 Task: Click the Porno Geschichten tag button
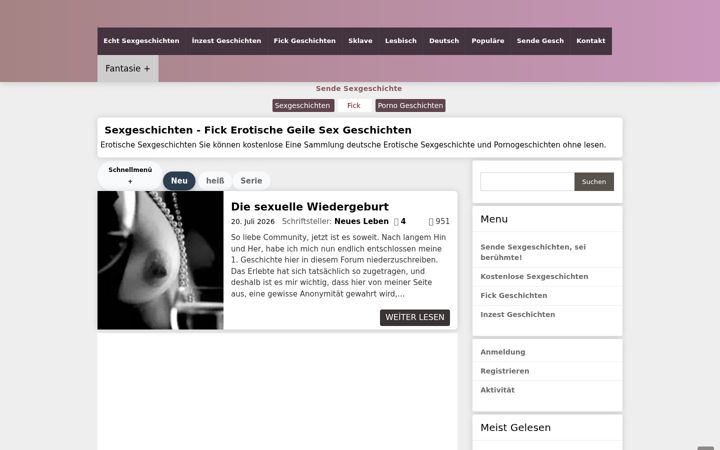coord(410,106)
